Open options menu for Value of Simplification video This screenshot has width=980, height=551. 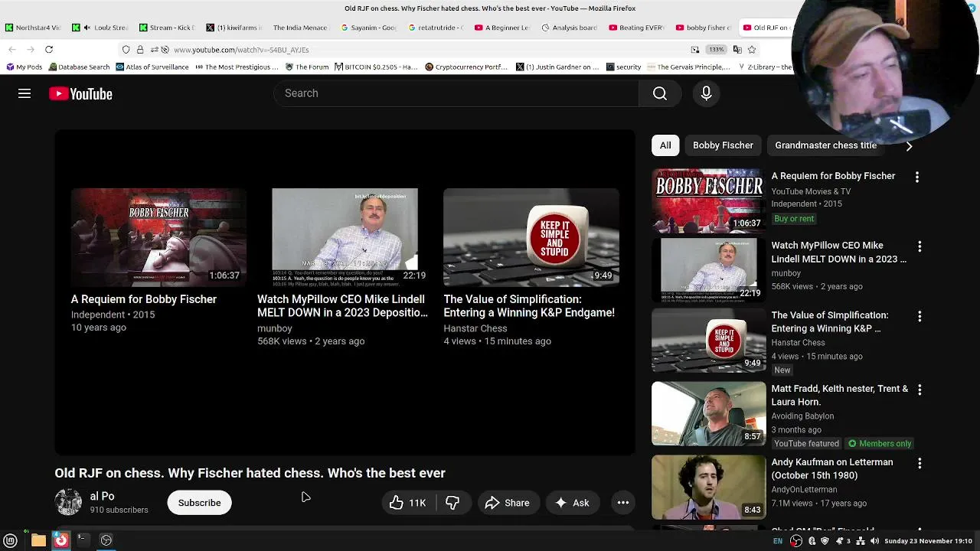pyautogui.click(x=920, y=316)
